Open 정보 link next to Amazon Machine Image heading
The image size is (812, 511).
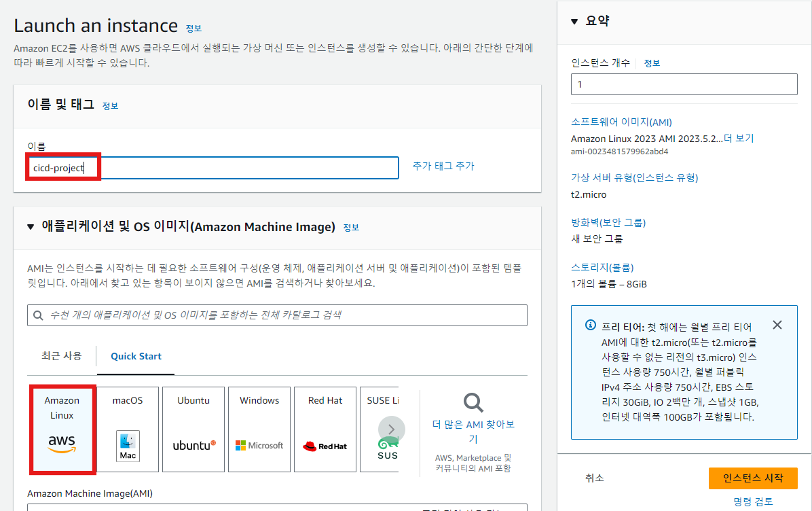tap(351, 228)
